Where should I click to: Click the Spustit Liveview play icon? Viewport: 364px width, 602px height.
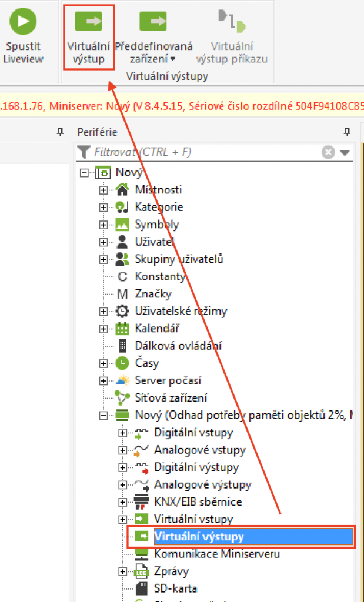click(23, 22)
